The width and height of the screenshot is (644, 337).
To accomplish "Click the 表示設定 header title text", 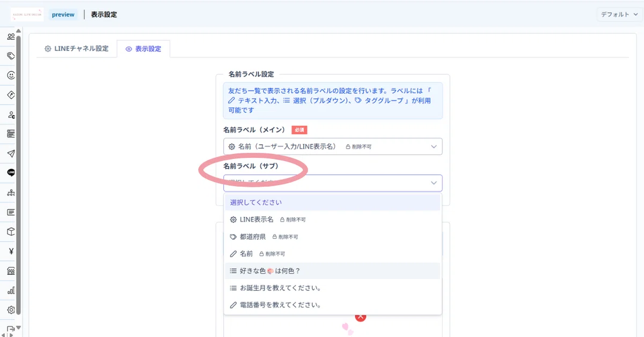I will point(104,14).
